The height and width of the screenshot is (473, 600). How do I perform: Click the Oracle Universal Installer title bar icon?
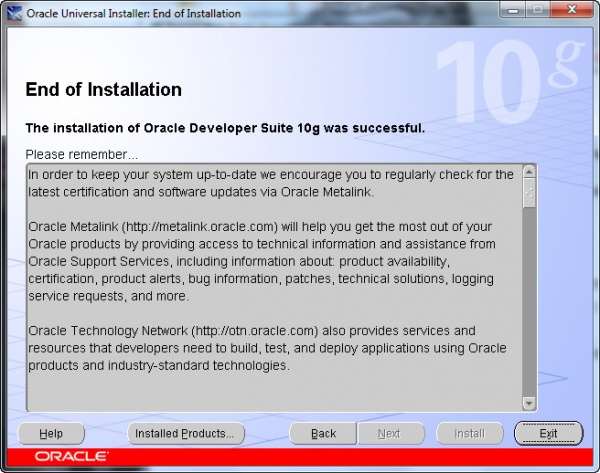[x=14, y=13]
